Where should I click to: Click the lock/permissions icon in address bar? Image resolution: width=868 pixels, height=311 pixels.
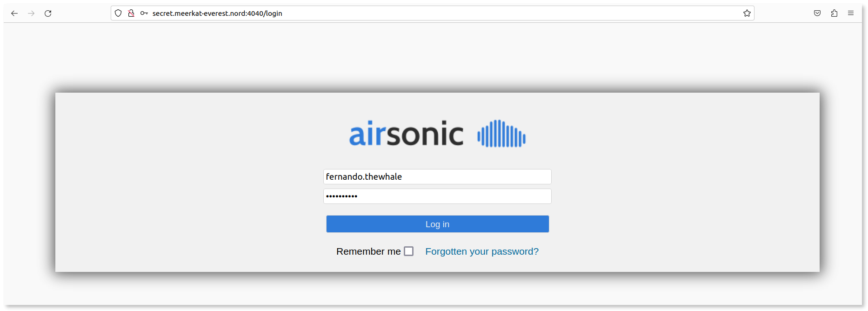(x=132, y=13)
